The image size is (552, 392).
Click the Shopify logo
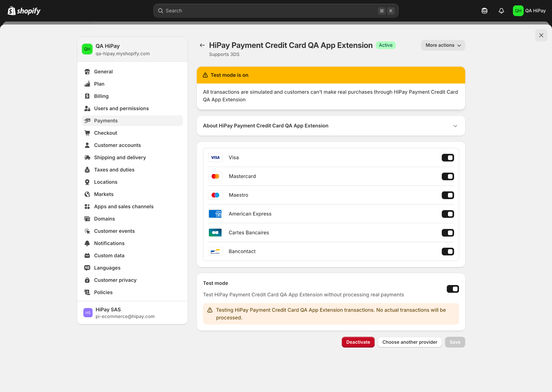(24, 11)
